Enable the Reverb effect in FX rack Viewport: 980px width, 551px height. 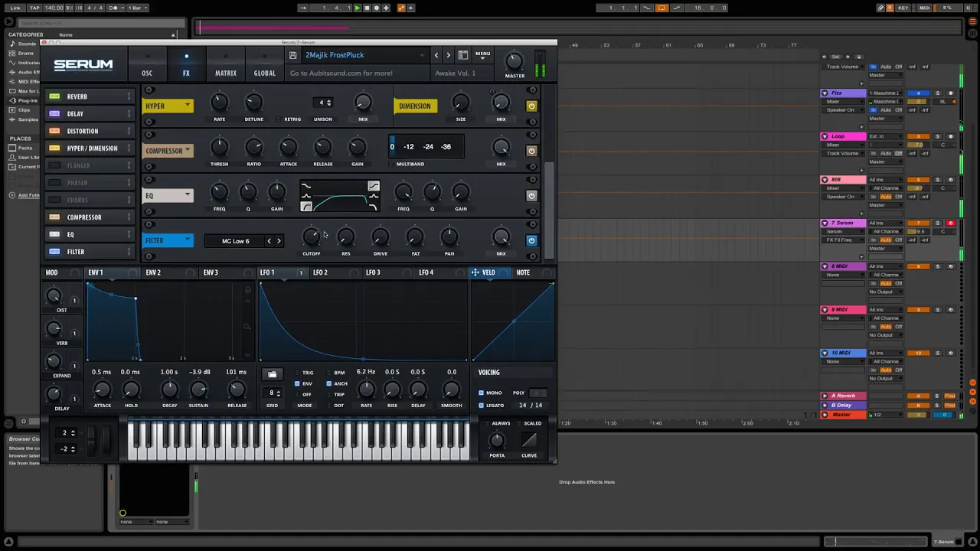[x=54, y=96]
